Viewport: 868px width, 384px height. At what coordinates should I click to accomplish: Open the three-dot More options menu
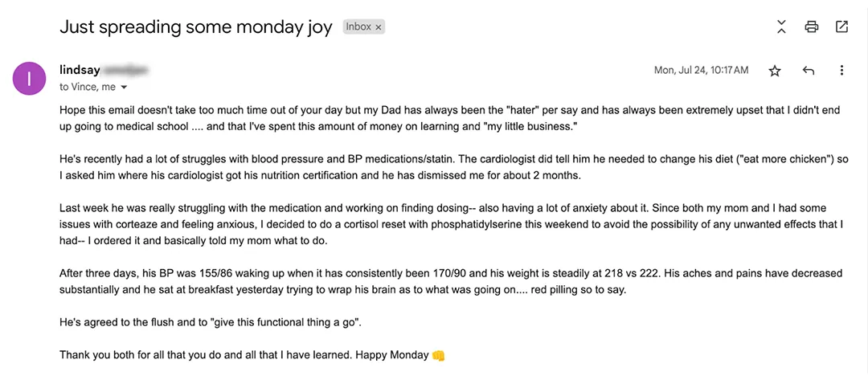(x=841, y=70)
